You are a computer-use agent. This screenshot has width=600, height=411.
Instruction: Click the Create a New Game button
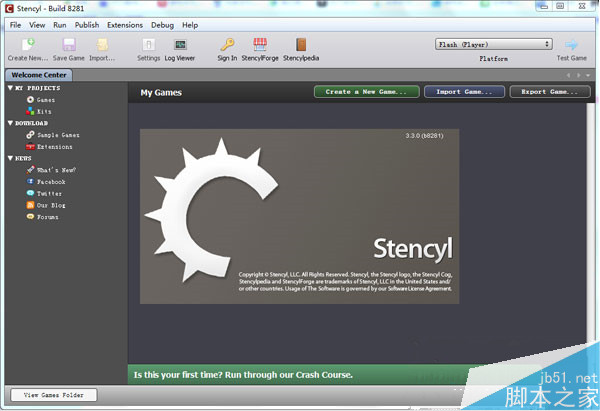click(x=367, y=92)
